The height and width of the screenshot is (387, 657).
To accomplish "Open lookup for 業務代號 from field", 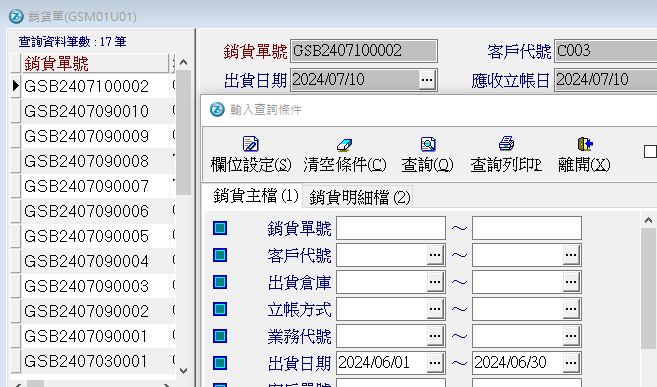I will (435, 336).
